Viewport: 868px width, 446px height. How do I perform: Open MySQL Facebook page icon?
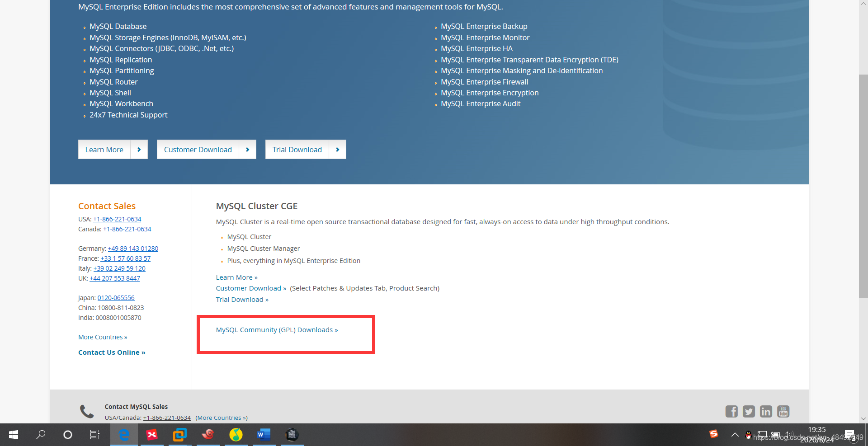pyautogui.click(x=731, y=411)
